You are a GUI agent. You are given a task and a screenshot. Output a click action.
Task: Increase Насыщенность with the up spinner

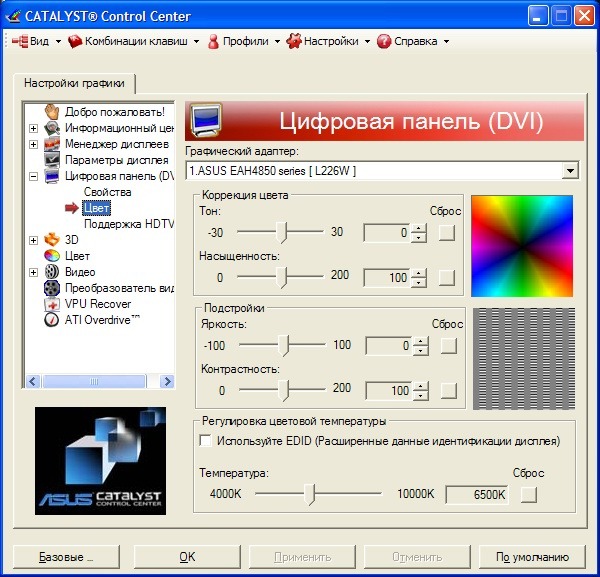point(419,273)
